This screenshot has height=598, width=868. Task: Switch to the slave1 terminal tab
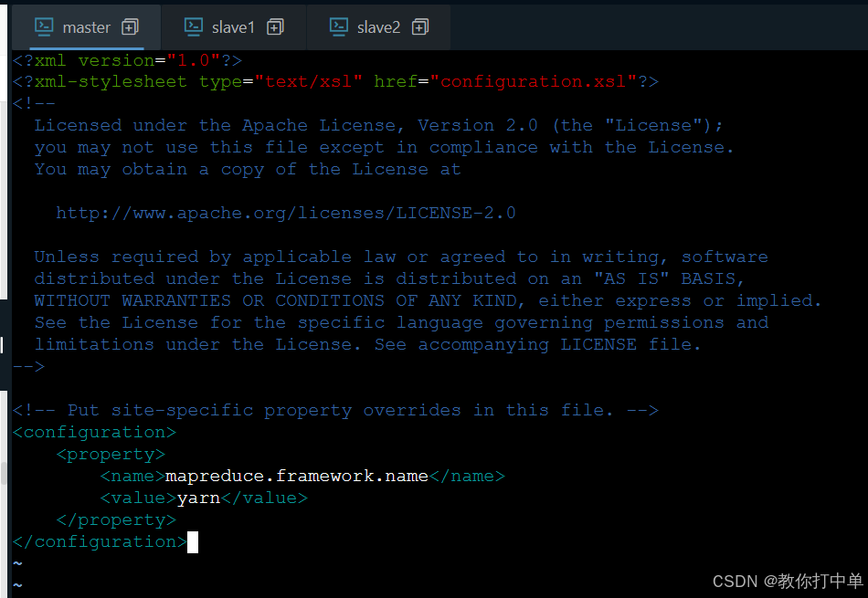coord(233,27)
